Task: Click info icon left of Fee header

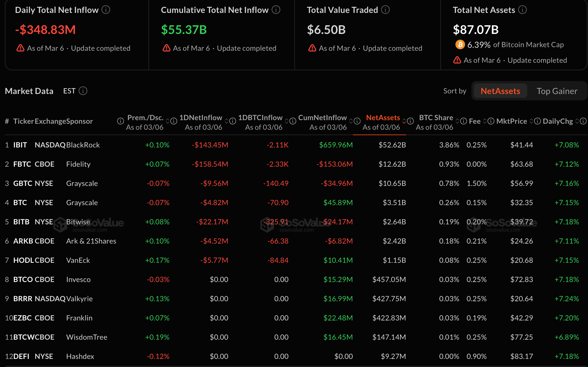Action: point(464,121)
